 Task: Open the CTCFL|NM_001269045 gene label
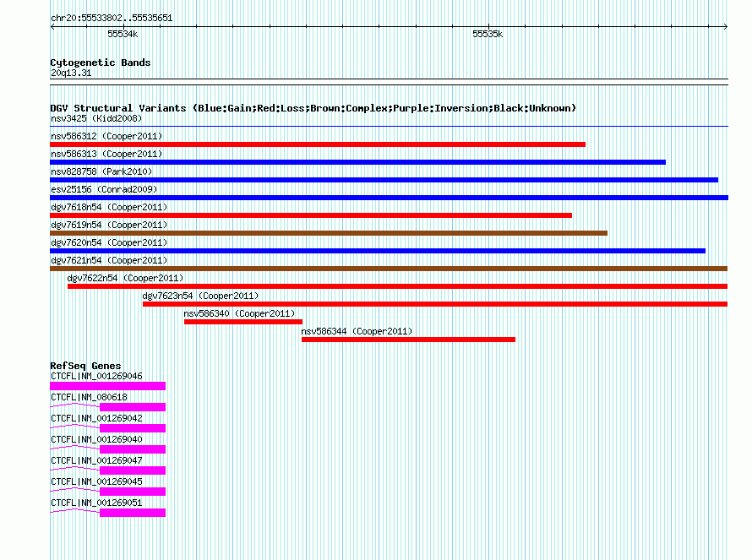[x=96, y=481]
